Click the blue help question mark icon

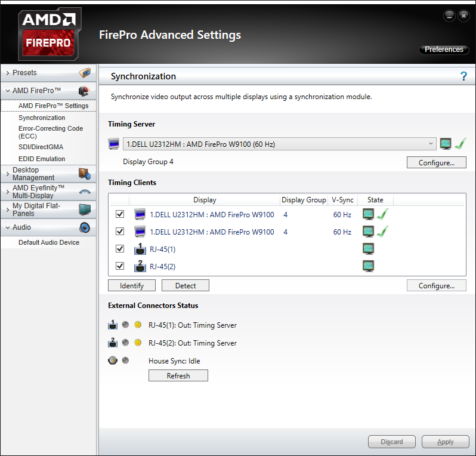[x=463, y=76]
